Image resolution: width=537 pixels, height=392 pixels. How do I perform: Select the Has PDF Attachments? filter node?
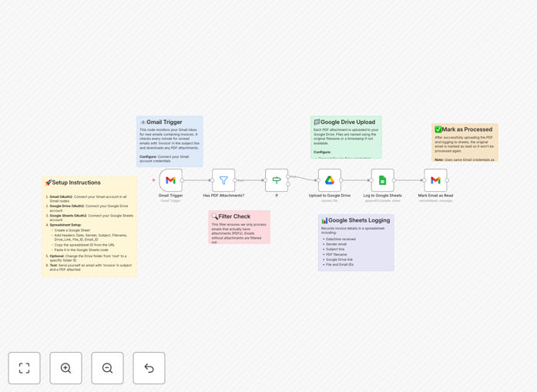pyautogui.click(x=223, y=180)
